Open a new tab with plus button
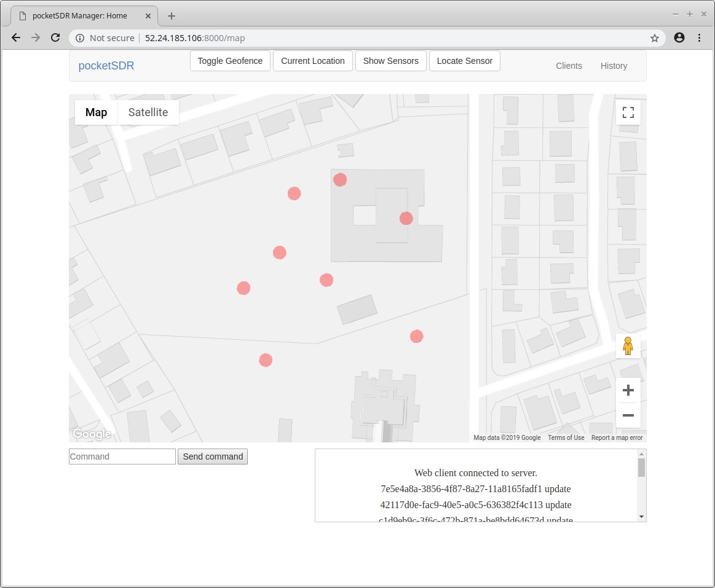Viewport: 715px width, 588px height. point(171,16)
